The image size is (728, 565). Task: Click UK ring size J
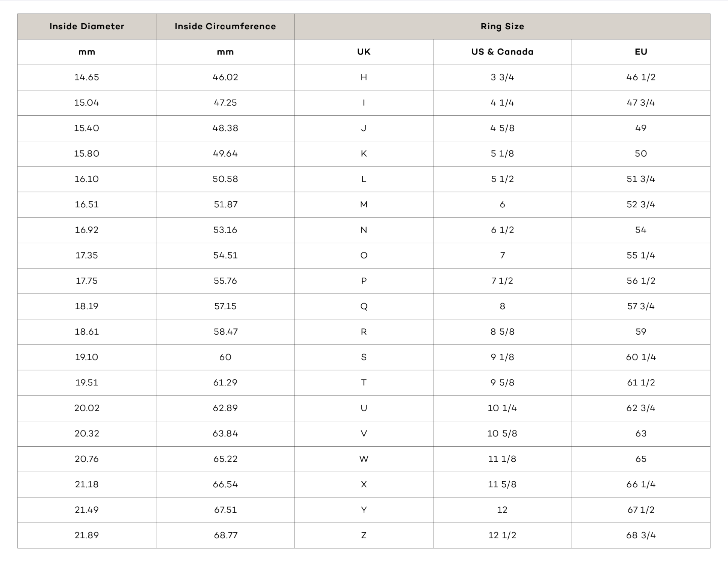[364, 128]
